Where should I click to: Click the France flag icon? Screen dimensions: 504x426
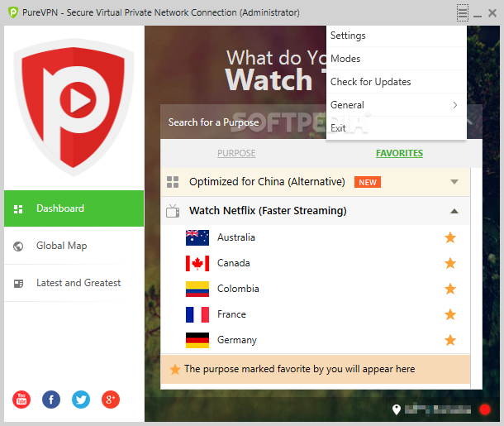coord(197,314)
